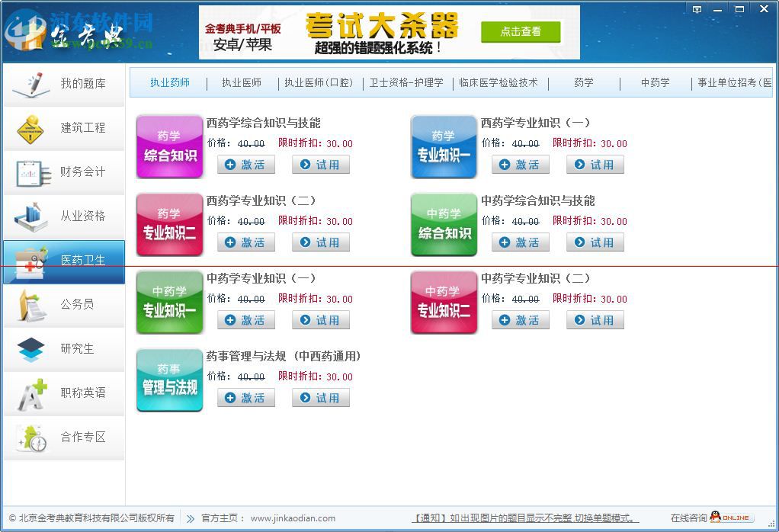The image size is (779, 532).
Task: Switch to the 公务员 category
Action: click(63, 305)
